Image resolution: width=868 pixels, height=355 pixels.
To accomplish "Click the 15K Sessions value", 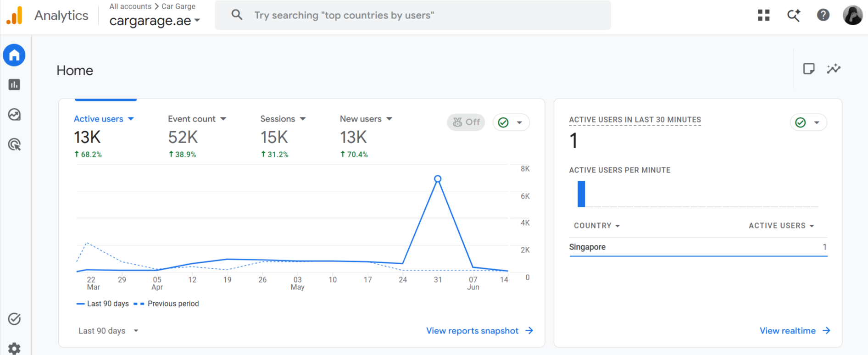I will coord(274,137).
